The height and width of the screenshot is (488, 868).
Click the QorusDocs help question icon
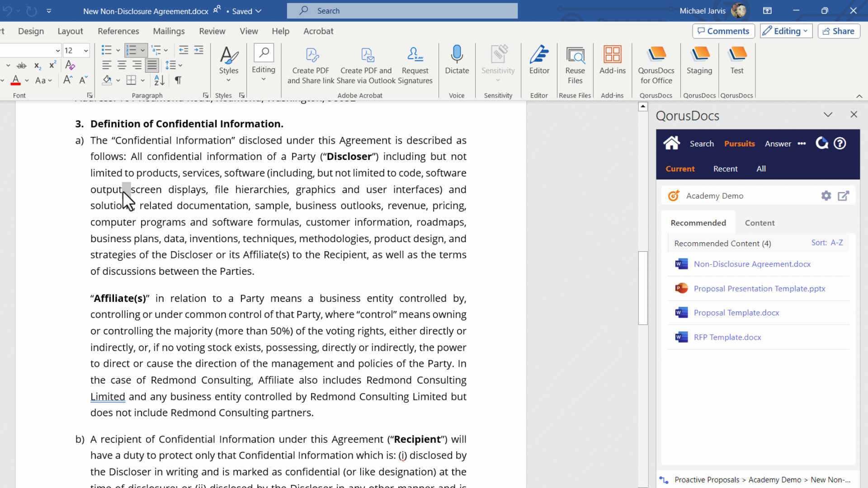(x=840, y=144)
